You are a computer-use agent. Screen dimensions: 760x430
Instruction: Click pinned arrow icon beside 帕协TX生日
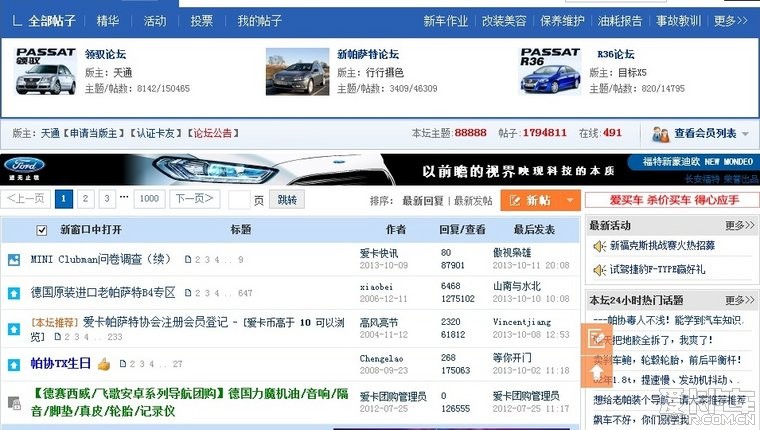point(14,364)
